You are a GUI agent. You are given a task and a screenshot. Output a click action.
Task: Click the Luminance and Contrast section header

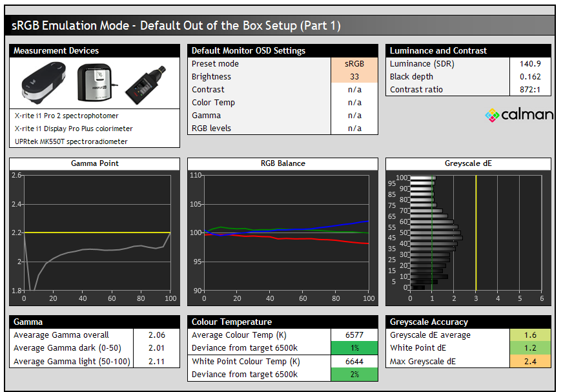[x=468, y=50]
